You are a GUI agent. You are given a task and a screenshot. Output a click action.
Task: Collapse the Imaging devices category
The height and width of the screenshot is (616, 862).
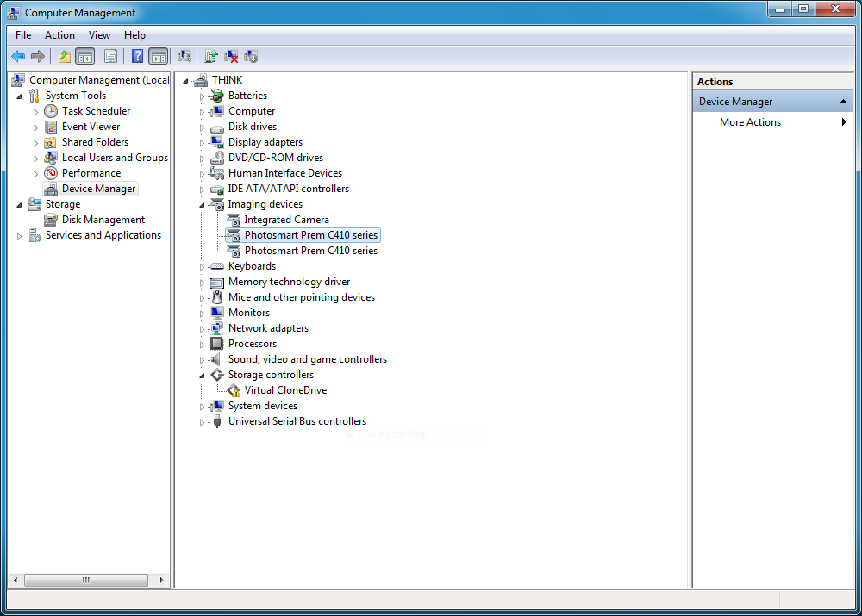tap(203, 205)
